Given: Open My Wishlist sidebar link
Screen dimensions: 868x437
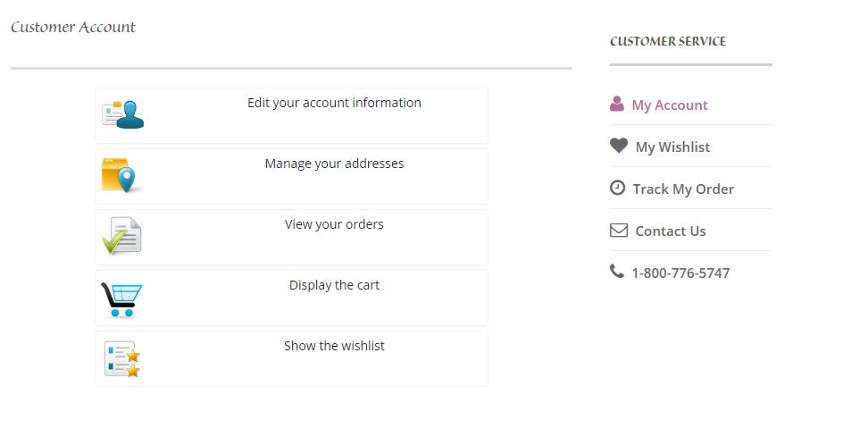Looking at the screenshot, I should [x=672, y=147].
